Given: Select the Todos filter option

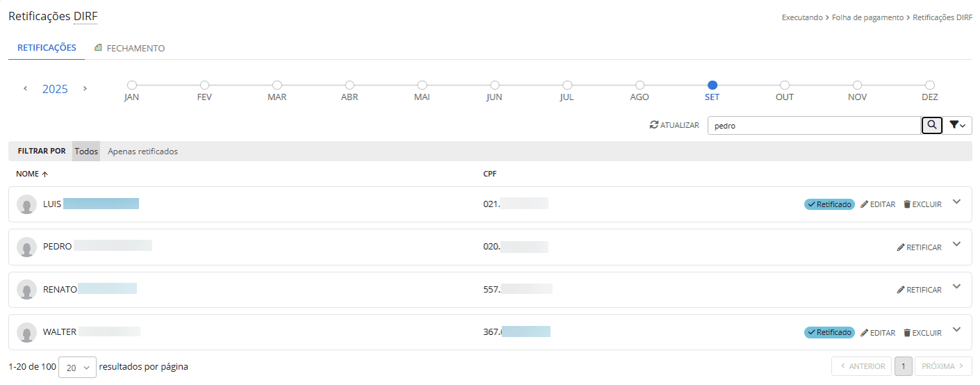Looking at the screenshot, I should (86, 151).
